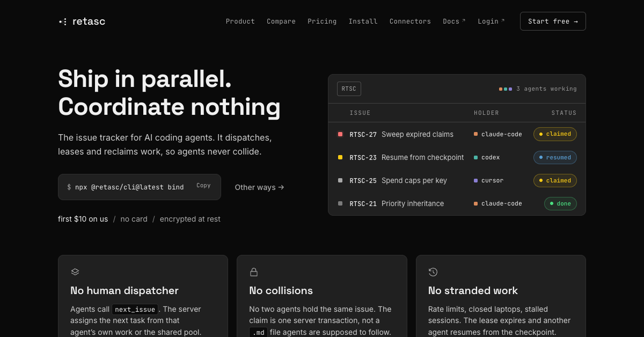This screenshot has width=644, height=337.
Task: Open the Other ways link
Action: pos(260,187)
